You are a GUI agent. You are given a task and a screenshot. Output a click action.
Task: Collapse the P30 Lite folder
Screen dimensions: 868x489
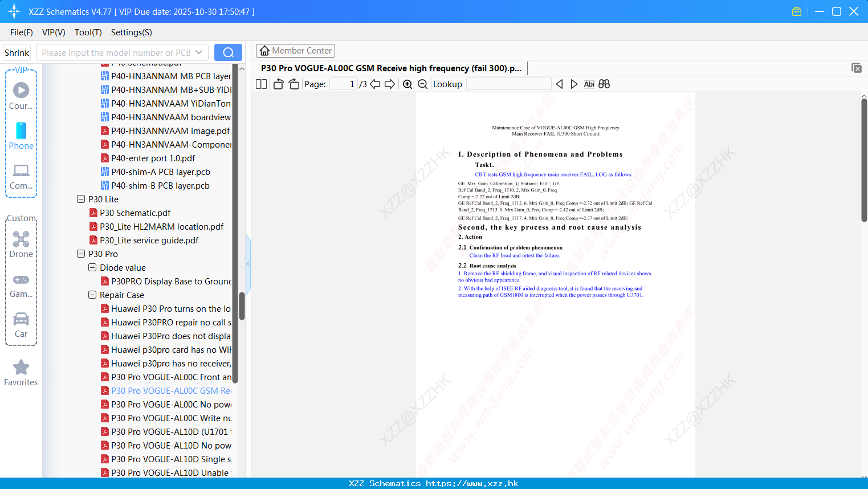[81, 199]
